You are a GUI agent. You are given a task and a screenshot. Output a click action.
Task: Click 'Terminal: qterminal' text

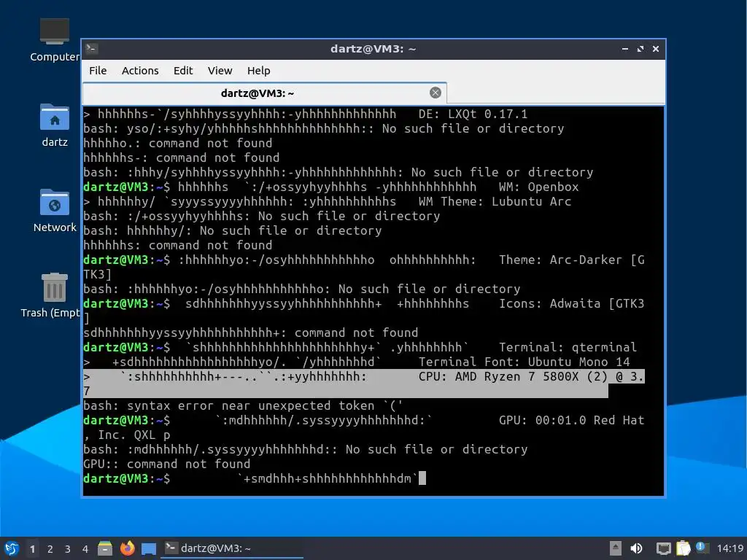pyautogui.click(x=568, y=347)
